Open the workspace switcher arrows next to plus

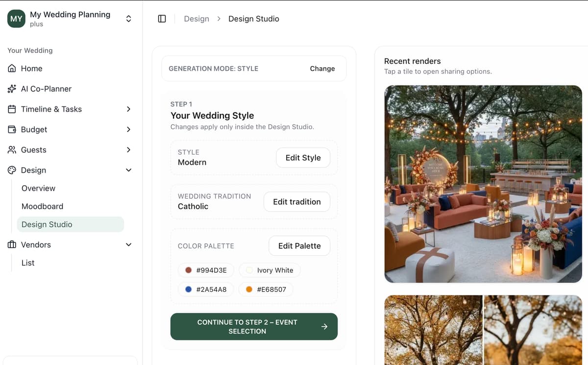(x=128, y=18)
